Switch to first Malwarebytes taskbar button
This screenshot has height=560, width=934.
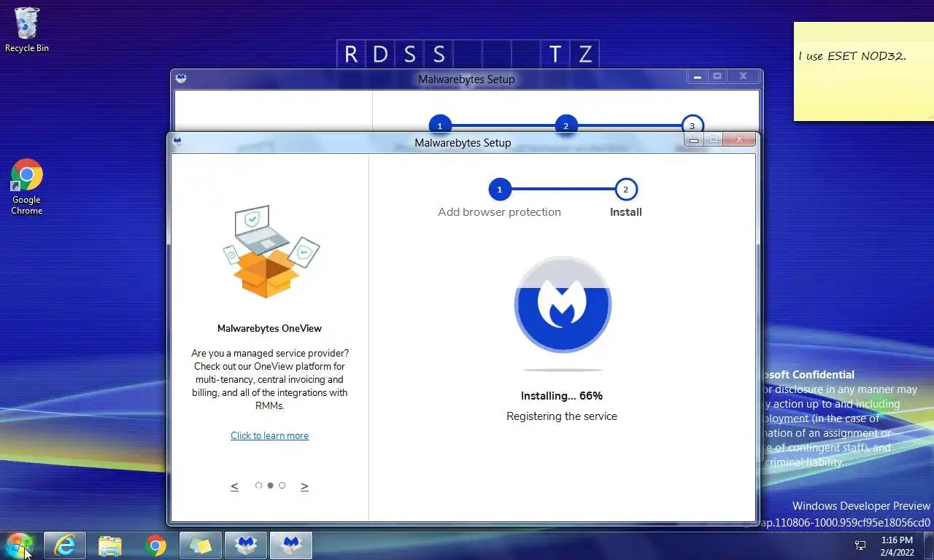(246, 545)
